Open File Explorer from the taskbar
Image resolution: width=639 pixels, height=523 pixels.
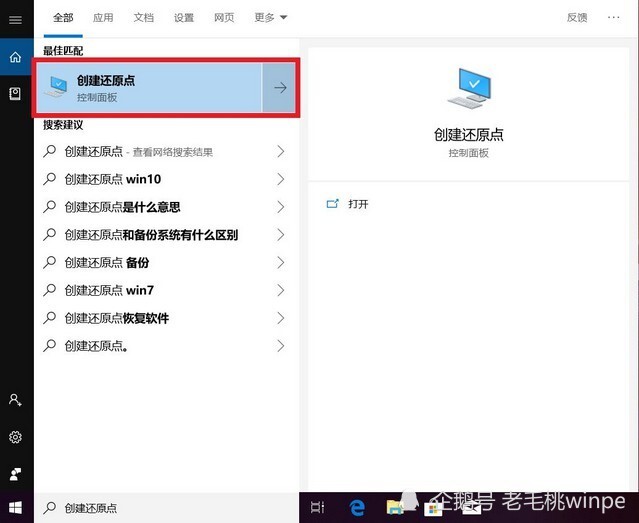tap(394, 508)
